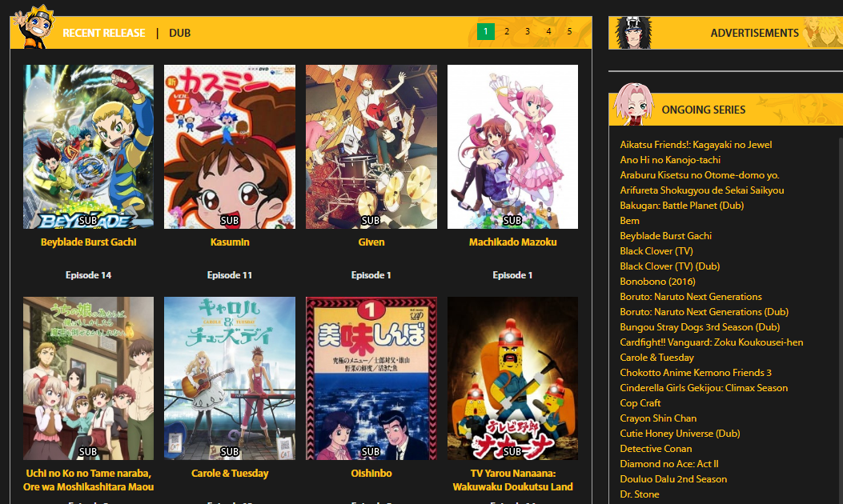843x504 pixels.
Task: Click the Naruto mascot icon beside Recent Release
Action: tap(34, 27)
